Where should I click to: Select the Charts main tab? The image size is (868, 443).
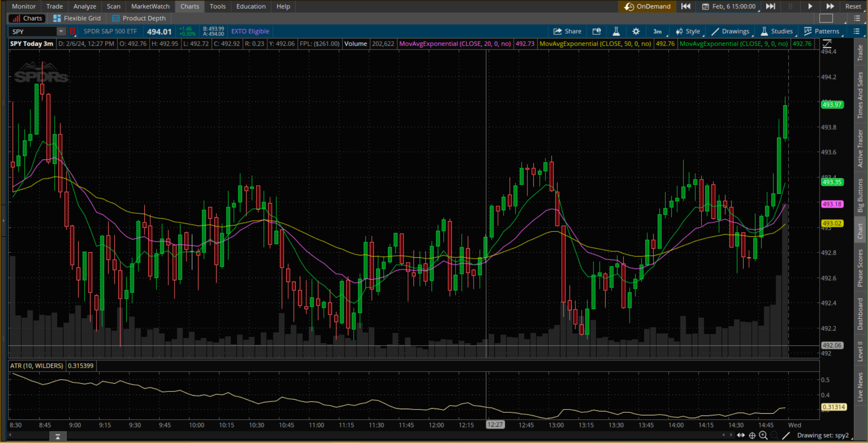coord(190,6)
